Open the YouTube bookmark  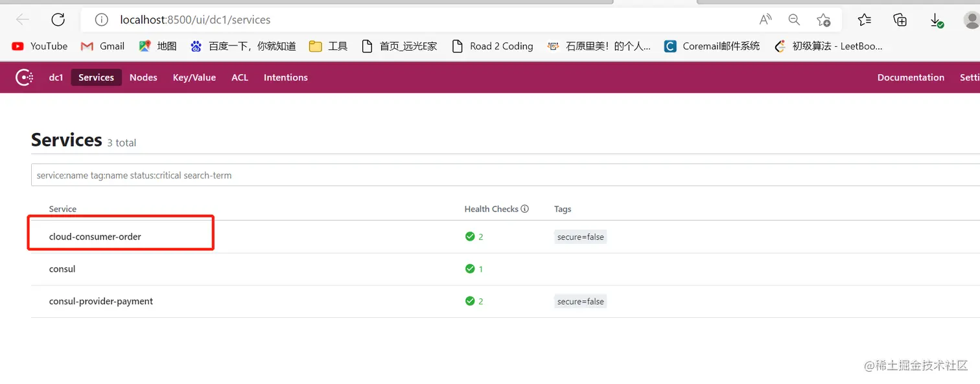point(40,46)
